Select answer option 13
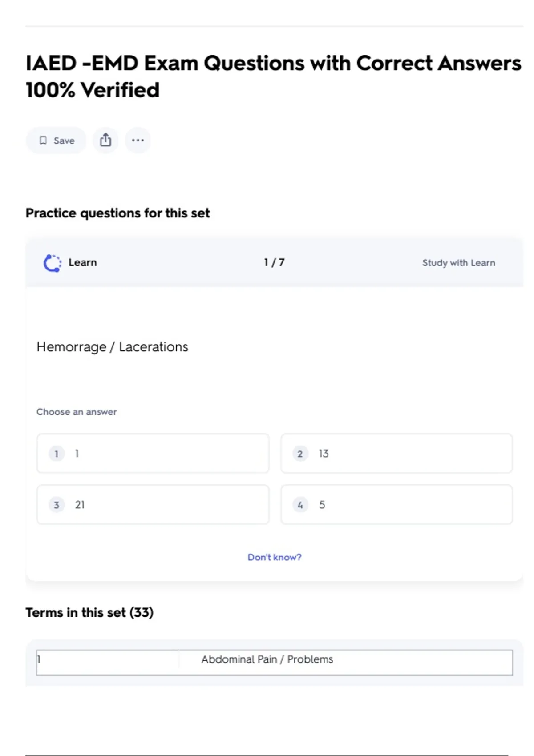This screenshot has height=756, width=534. 396,454
